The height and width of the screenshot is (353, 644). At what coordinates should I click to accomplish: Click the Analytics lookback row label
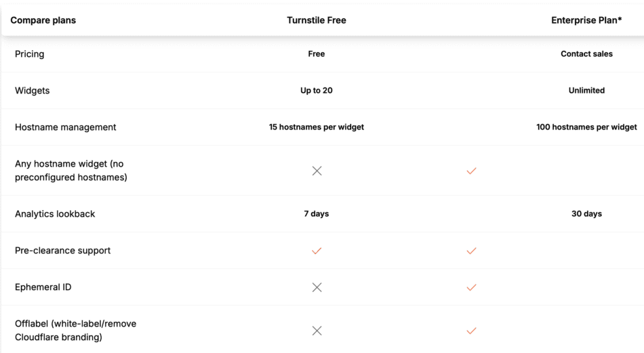tap(55, 214)
